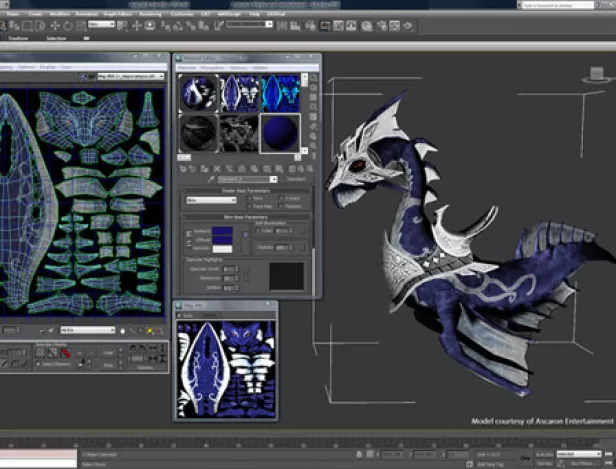
Task: Open the material name dropdown
Action: point(247,179)
